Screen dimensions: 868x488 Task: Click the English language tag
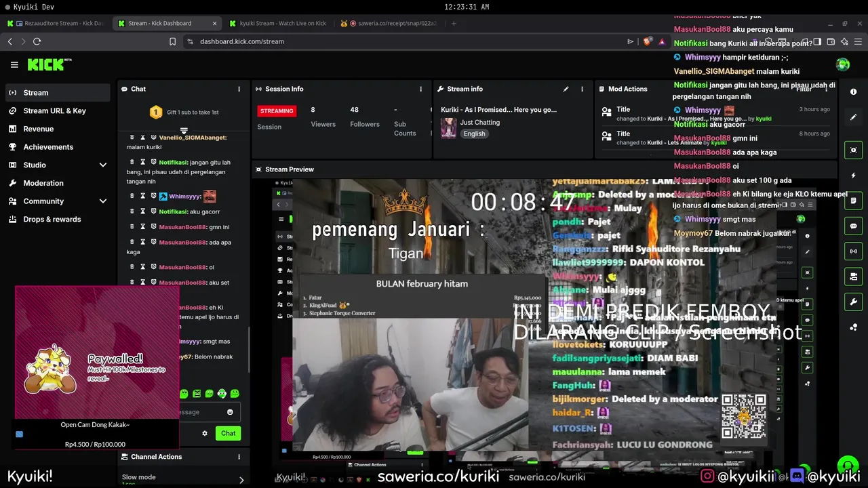click(474, 134)
